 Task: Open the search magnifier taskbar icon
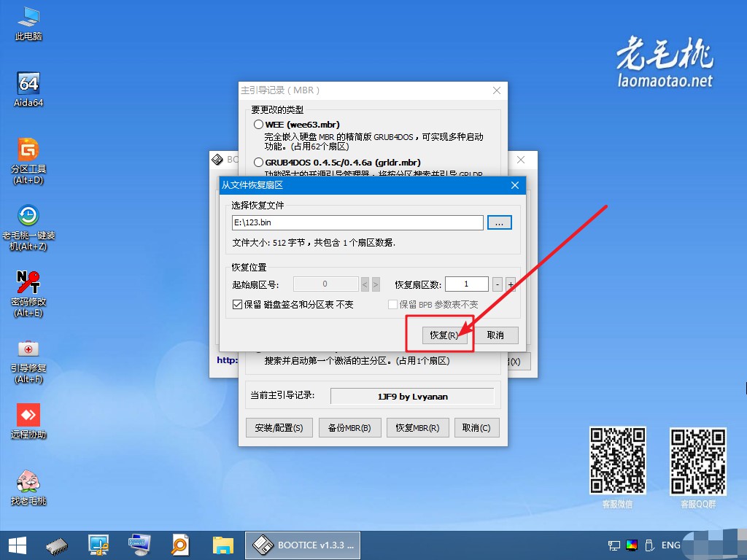(180, 545)
